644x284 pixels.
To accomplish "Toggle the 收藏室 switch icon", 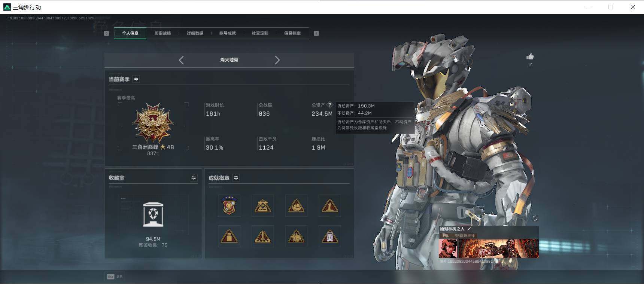I will point(194,178).
